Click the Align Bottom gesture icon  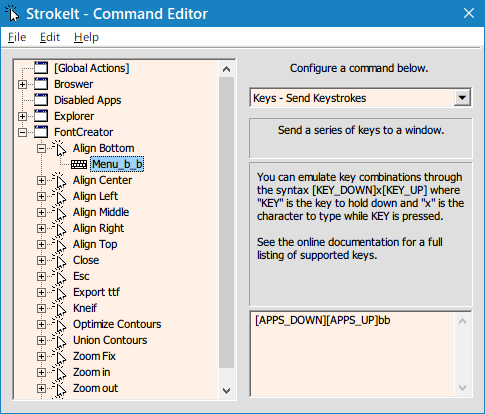coord(60,148)
